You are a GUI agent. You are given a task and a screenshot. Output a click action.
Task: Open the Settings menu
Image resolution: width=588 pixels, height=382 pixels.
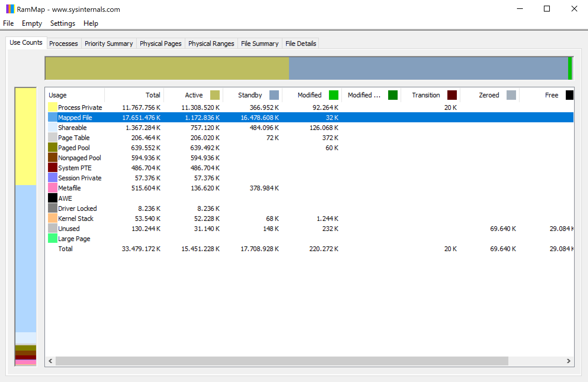pyautogui.click(x=62, y=23)
